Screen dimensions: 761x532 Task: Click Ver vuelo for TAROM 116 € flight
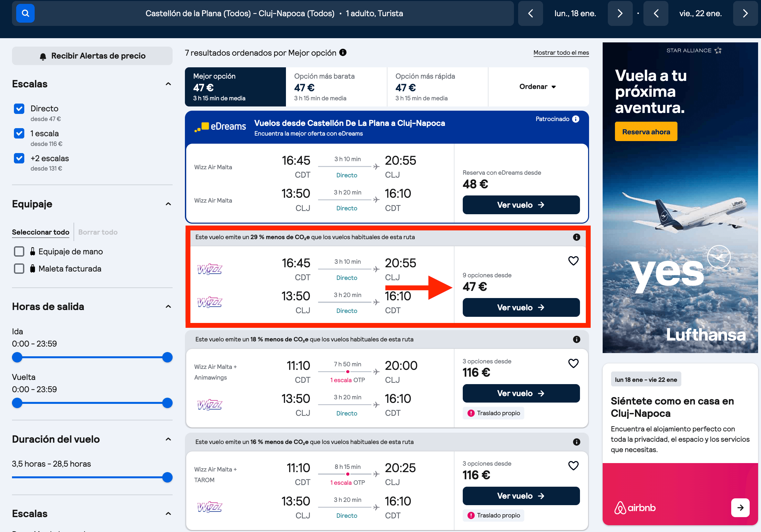pos(521,496)
